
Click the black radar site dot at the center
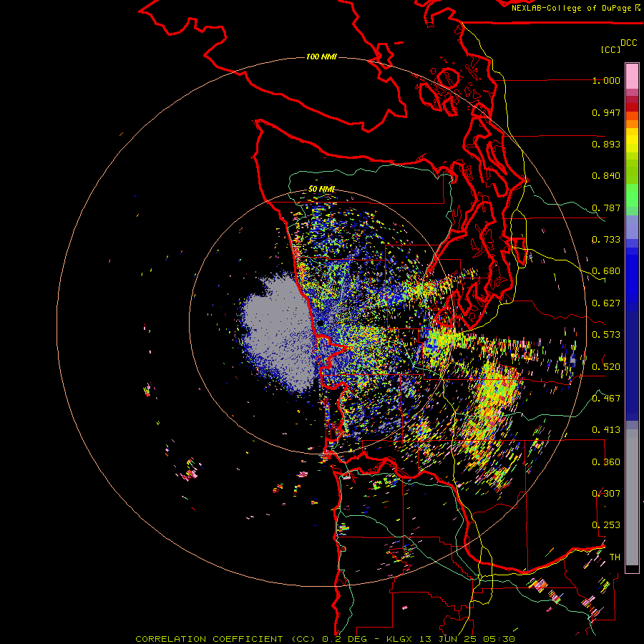(x=321, y=323)
